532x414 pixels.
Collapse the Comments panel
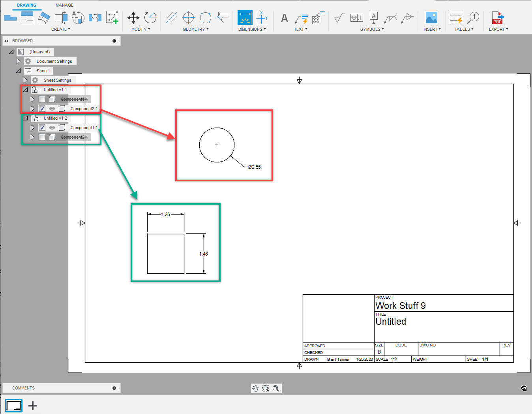[x=114, y=388]
